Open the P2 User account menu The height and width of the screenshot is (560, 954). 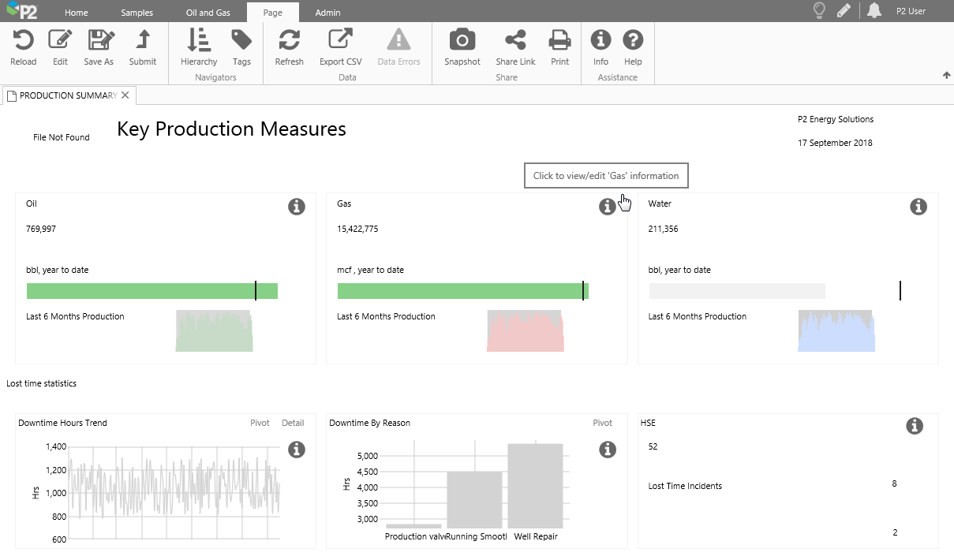911,11
